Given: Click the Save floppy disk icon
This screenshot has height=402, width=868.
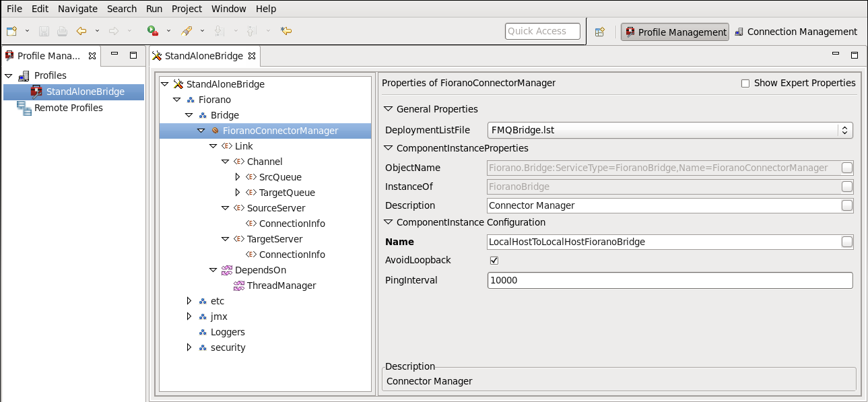Looking at the screenshot, I should tap(44, 31).
